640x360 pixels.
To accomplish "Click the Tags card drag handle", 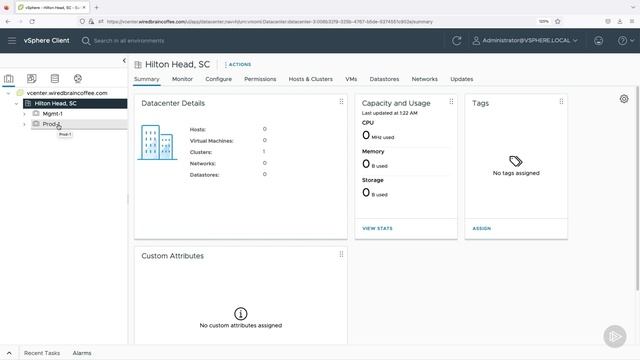I will (561, 102).
